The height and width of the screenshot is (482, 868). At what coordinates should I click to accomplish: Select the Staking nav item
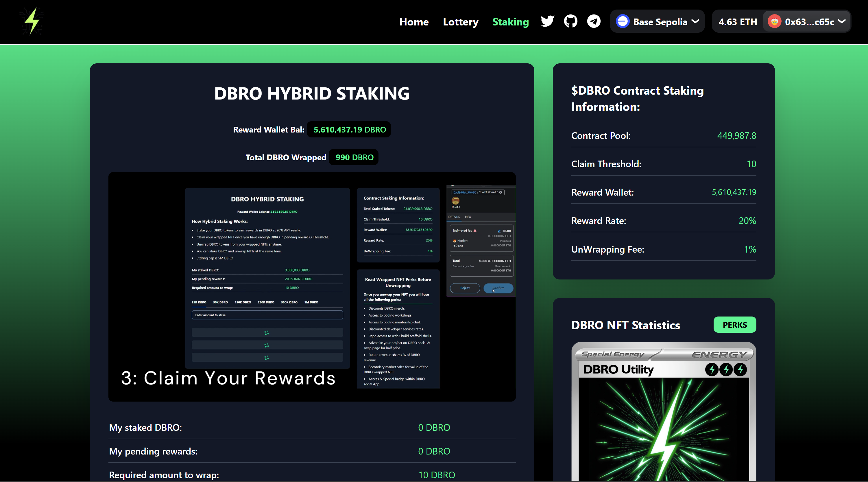510,22
